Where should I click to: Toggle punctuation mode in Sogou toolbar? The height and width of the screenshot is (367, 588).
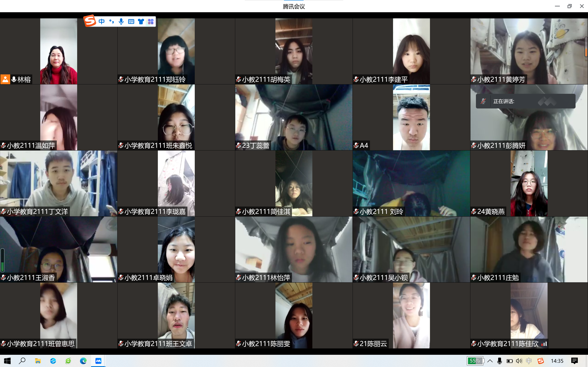[111, 22]
